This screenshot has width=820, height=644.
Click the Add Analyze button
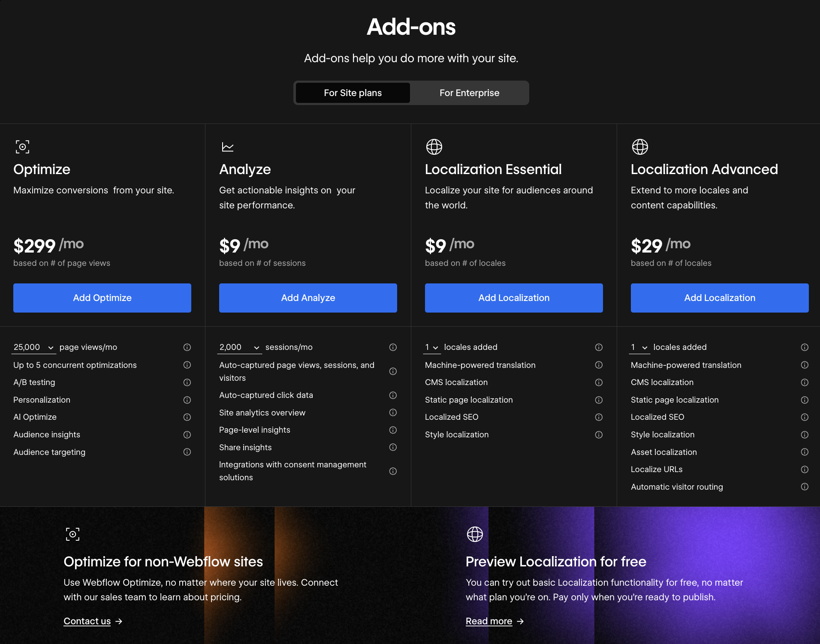click(x=308, y=298)
